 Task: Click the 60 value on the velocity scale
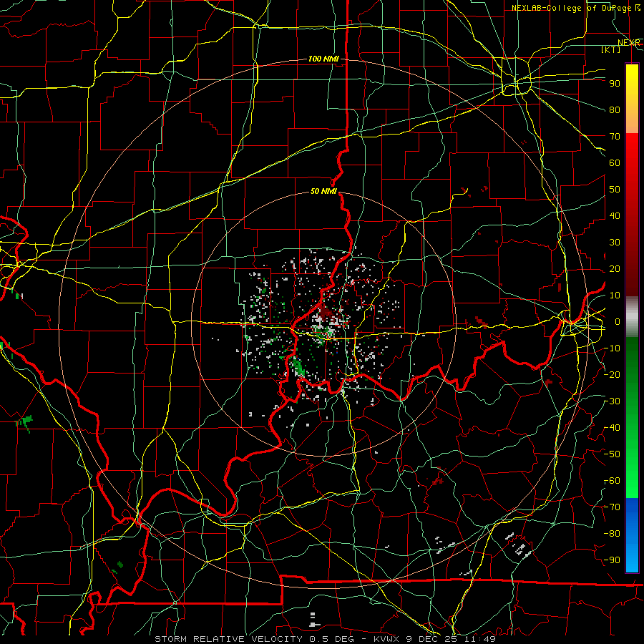coord(615,163)
